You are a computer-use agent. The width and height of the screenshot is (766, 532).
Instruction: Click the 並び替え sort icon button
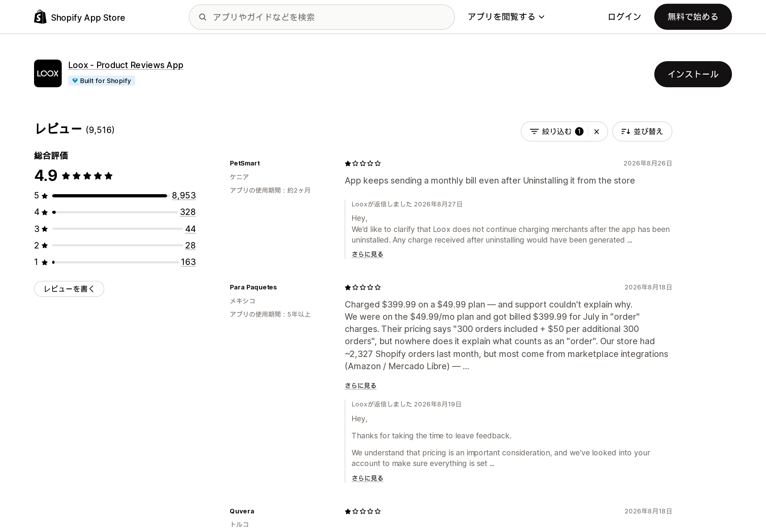click(642, 131)
